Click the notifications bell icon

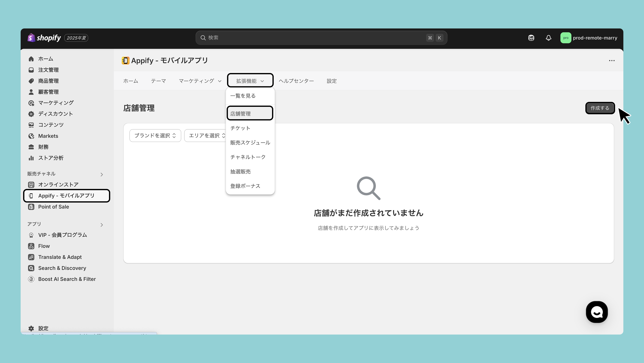(x=548, y=38)
